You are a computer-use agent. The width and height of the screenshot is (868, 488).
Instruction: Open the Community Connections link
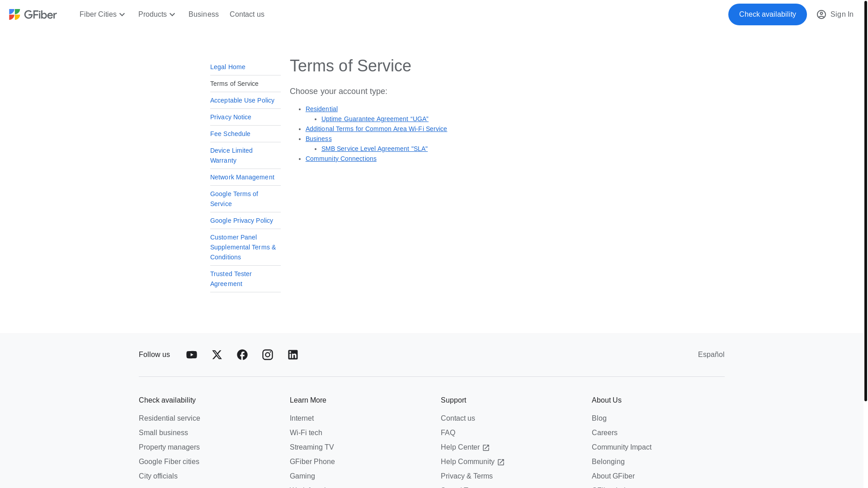point(341,159)
